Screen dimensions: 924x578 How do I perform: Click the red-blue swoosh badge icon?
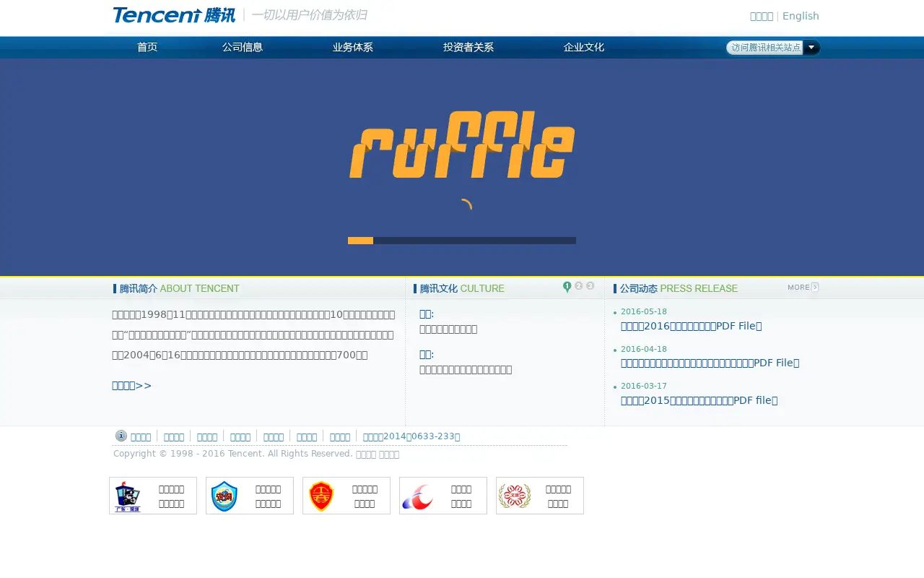click(x=417, y=497)
